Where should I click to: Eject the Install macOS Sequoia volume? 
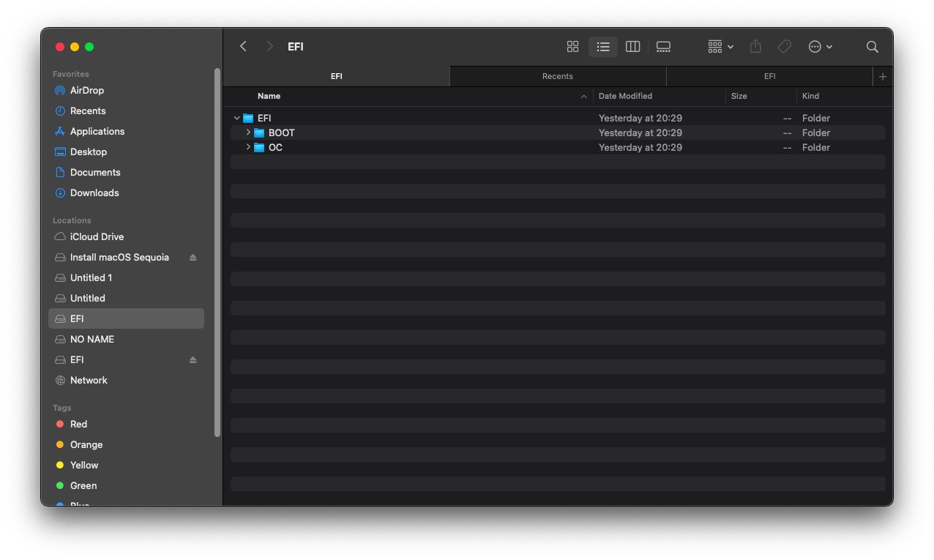pos(192,257)
